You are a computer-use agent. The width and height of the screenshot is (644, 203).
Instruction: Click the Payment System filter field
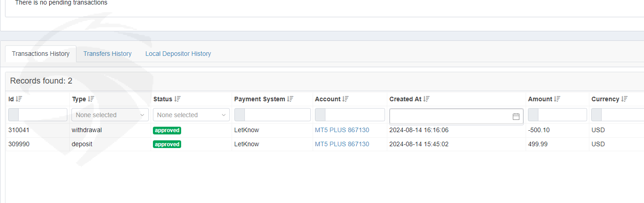pyautogui.click(x=277, y=115)
